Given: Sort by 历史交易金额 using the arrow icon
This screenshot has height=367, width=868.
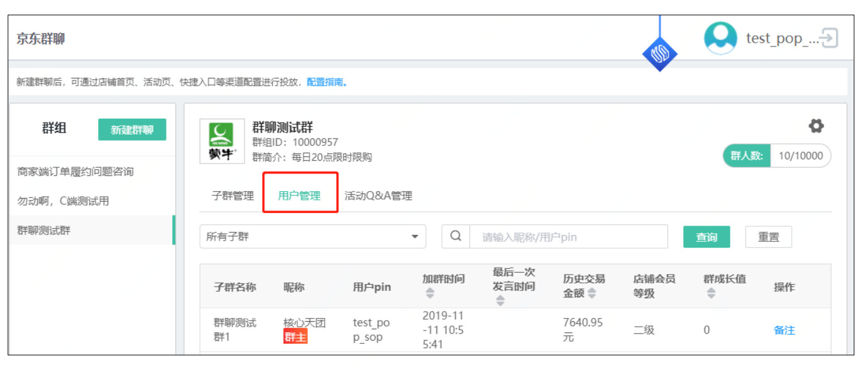Looking at the screenshot, I should point(591,293).
